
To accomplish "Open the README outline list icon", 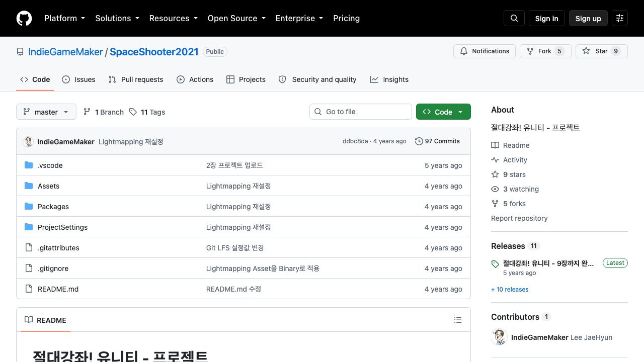I will pyautogui.click(x=458, y=320).
